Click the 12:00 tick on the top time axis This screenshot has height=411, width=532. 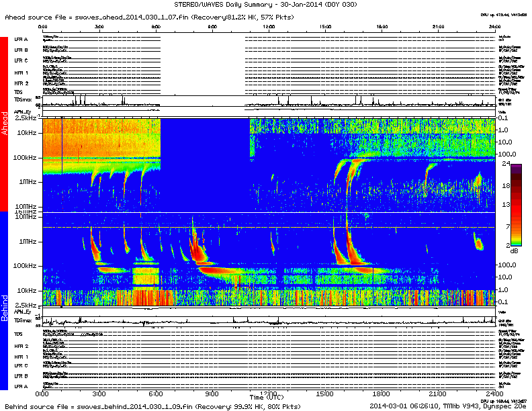click(x=269, y=26)
